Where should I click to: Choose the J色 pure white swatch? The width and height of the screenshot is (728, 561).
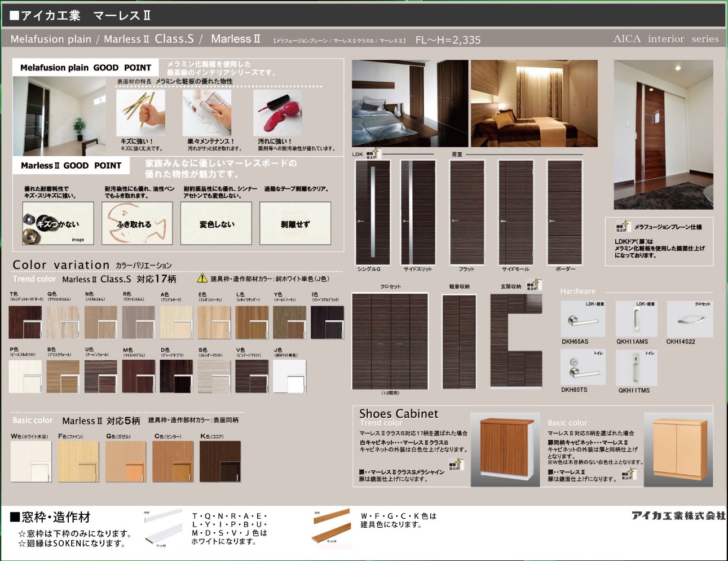(x=289, y=376)
